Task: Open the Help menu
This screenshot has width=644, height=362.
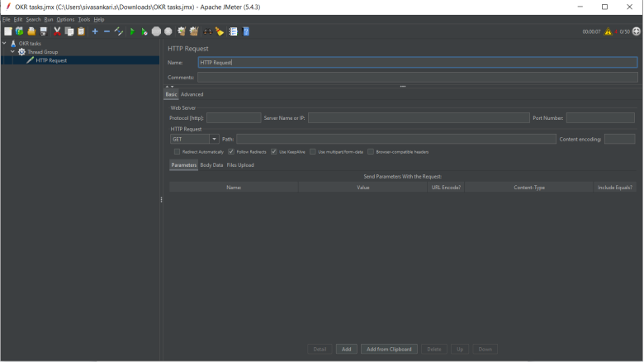Action: point(98,19)
